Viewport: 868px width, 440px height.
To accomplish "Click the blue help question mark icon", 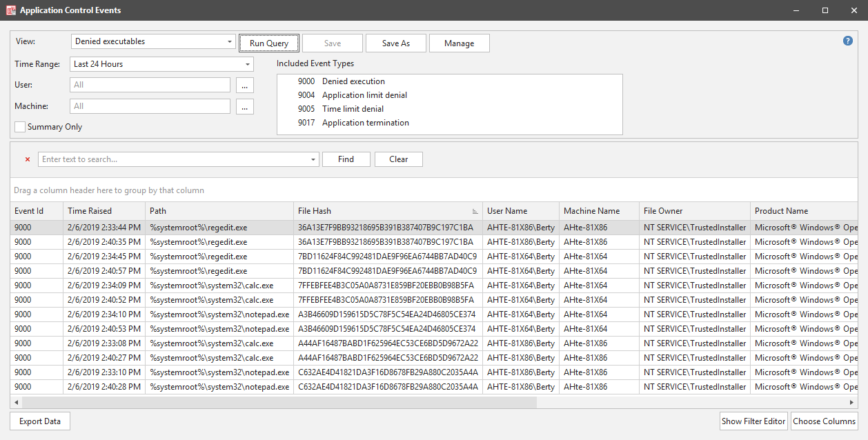I will point(848,41).
